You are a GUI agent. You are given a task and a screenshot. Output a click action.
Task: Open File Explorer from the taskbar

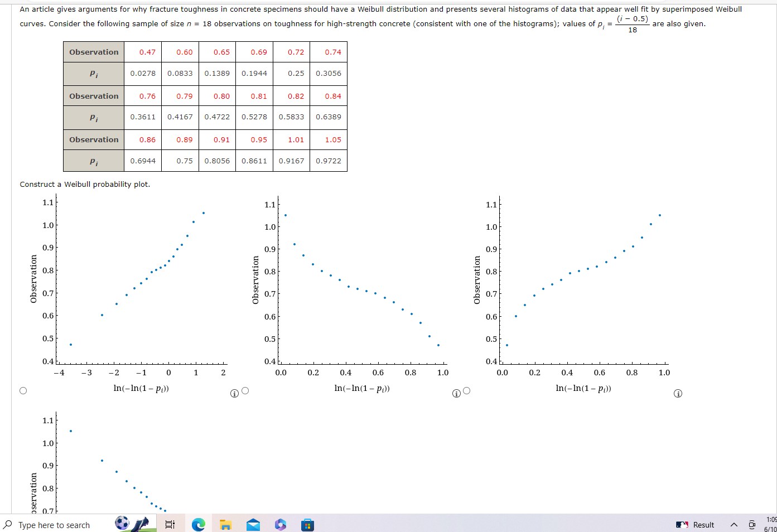[x=225, y=525]
